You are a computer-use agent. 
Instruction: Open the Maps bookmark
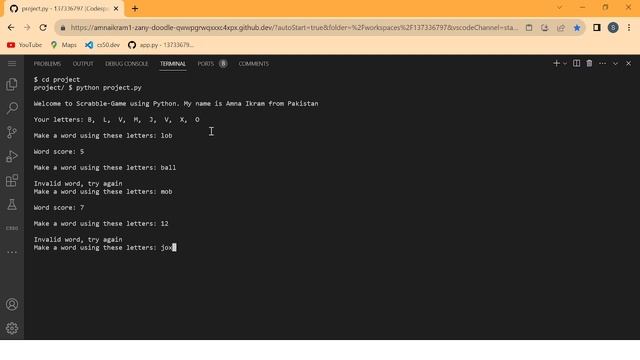tap(64, 45)
